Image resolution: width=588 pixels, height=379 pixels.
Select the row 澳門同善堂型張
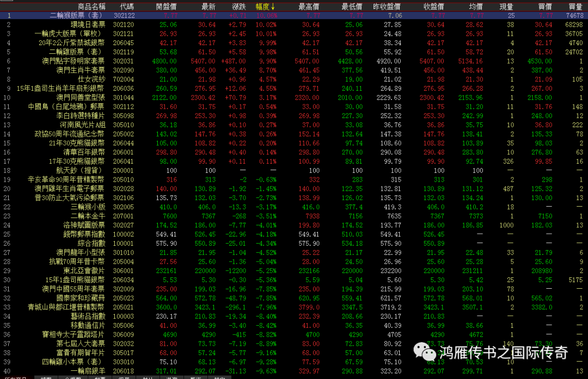pos(294,97)
